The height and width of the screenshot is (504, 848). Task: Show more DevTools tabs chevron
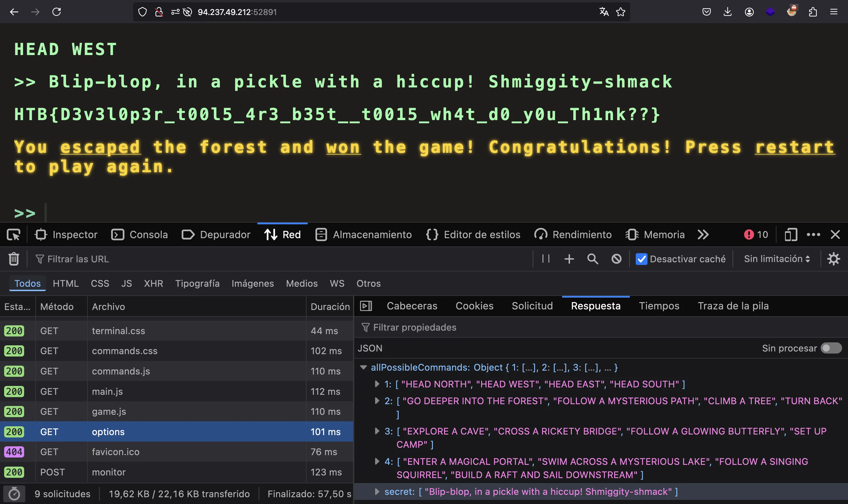click(703, 235)
